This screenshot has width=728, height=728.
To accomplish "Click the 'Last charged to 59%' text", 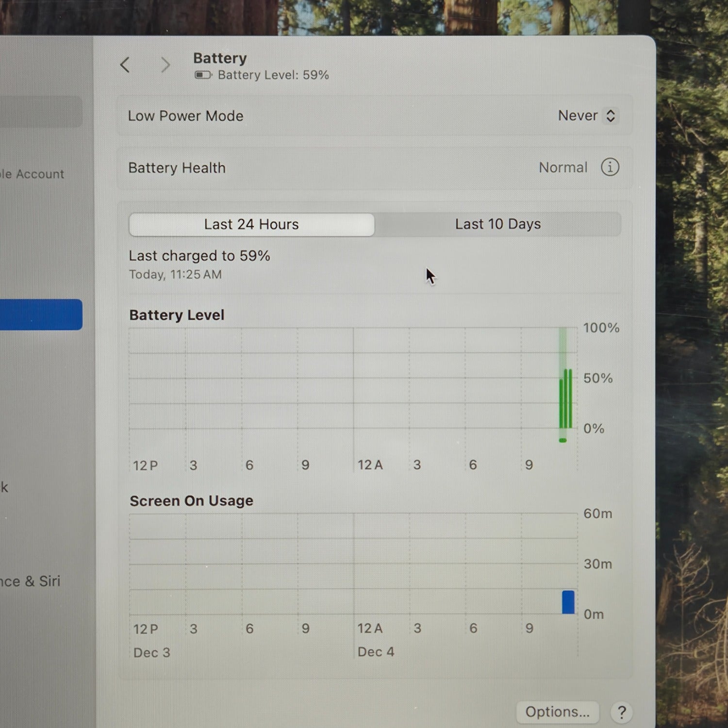I will coord(199,256).
